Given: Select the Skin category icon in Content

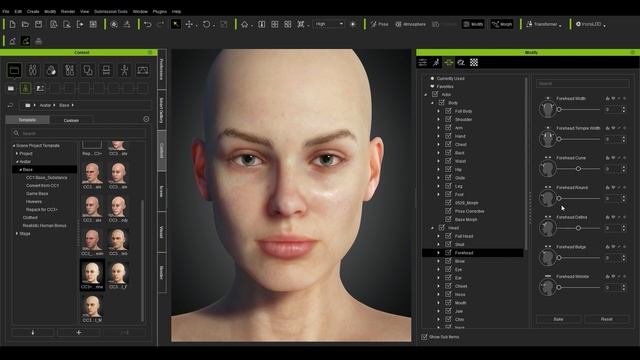Looking at the screenshot, I should tap(51, 70).
